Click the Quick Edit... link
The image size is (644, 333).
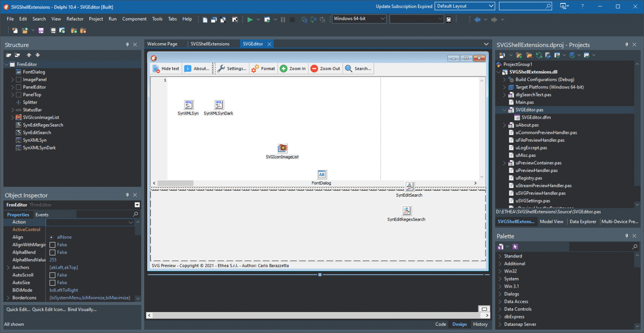[x=18, y=310]
